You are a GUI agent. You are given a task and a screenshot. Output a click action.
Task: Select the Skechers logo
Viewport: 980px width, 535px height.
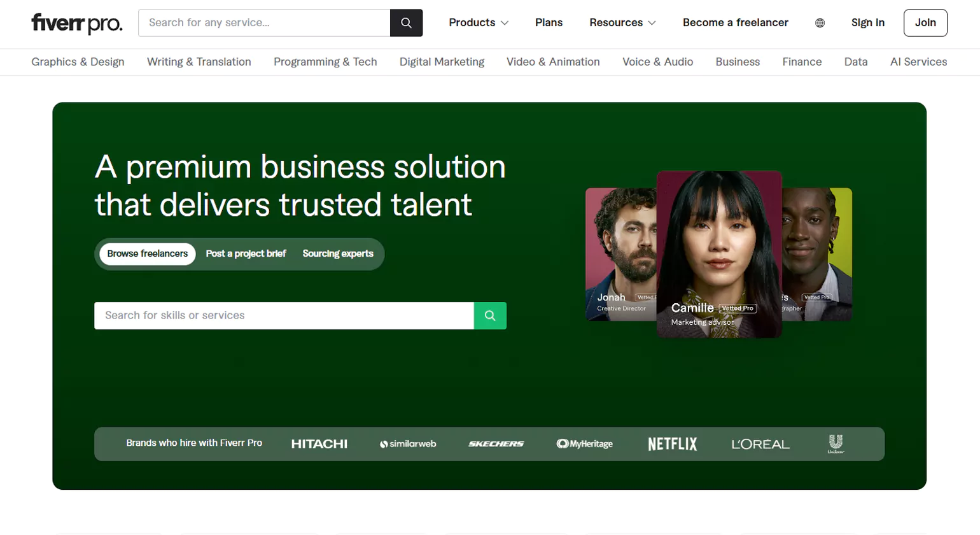[497, 444]
